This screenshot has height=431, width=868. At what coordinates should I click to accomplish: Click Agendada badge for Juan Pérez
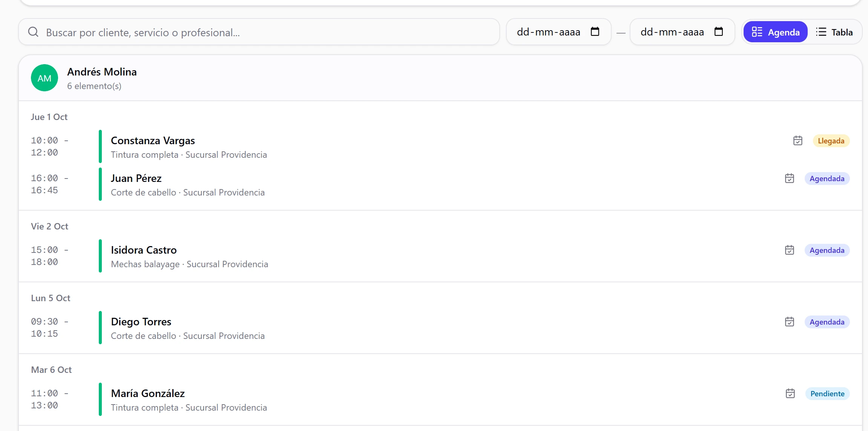pyautogui.click(x=827, y=179)
